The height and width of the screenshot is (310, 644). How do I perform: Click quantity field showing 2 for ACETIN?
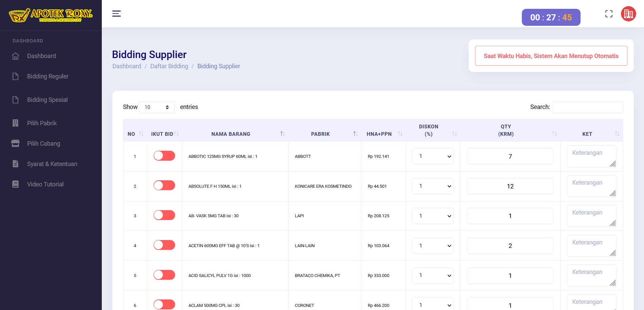click(x=510, y=245)
